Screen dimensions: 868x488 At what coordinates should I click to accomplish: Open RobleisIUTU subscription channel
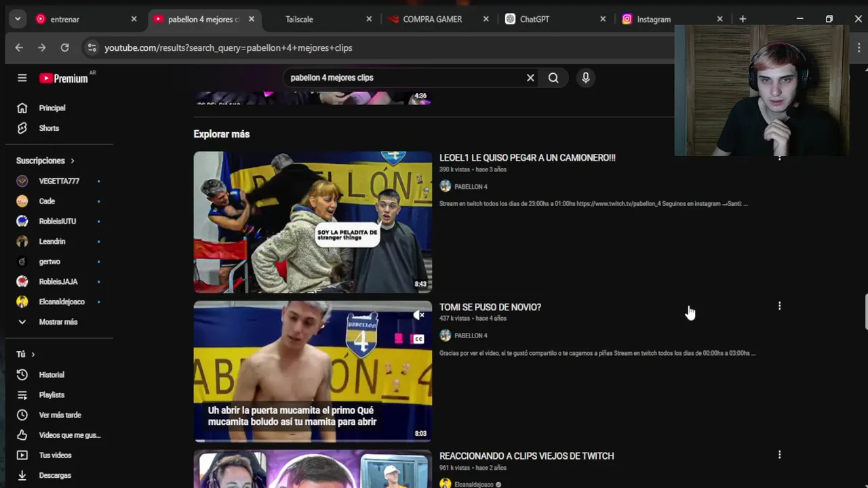59,221
